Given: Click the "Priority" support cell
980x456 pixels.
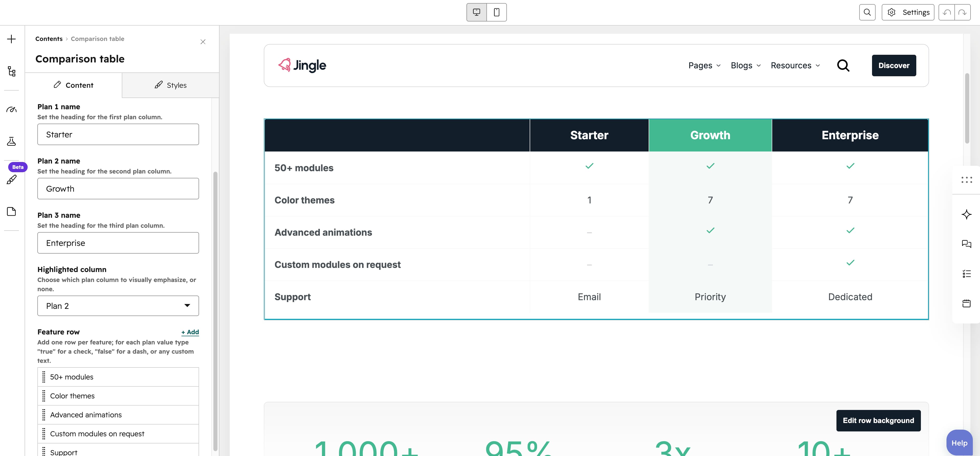Looking at the screenshot, I should [710, 297].
